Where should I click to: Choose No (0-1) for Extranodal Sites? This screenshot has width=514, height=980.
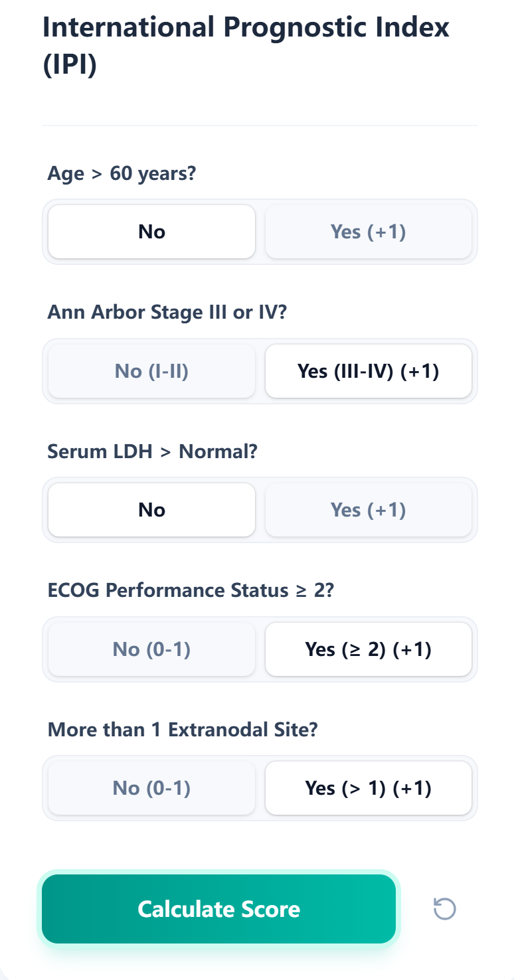[x=151, y=788]
